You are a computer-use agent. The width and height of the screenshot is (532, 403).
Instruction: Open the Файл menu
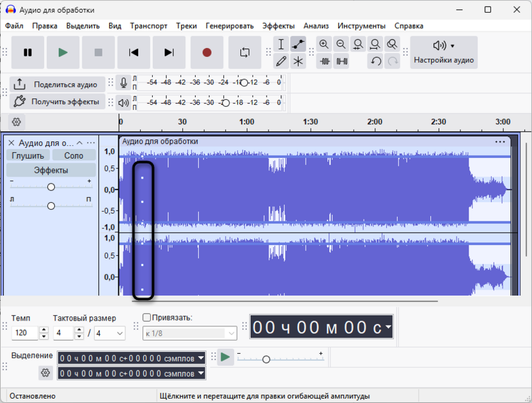coord(14,26)
